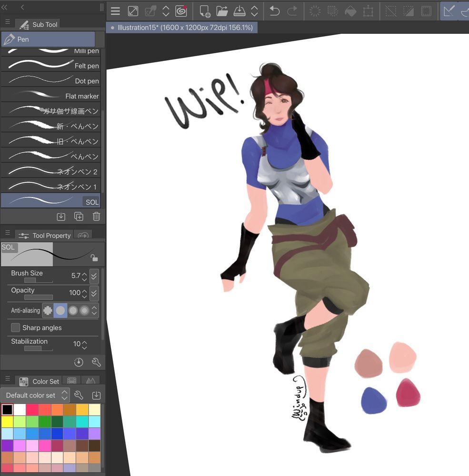Viewport: 469px width, 476px height.
Task: Adjust Stabilization value stepper arrows
Action: click(84, 344)
